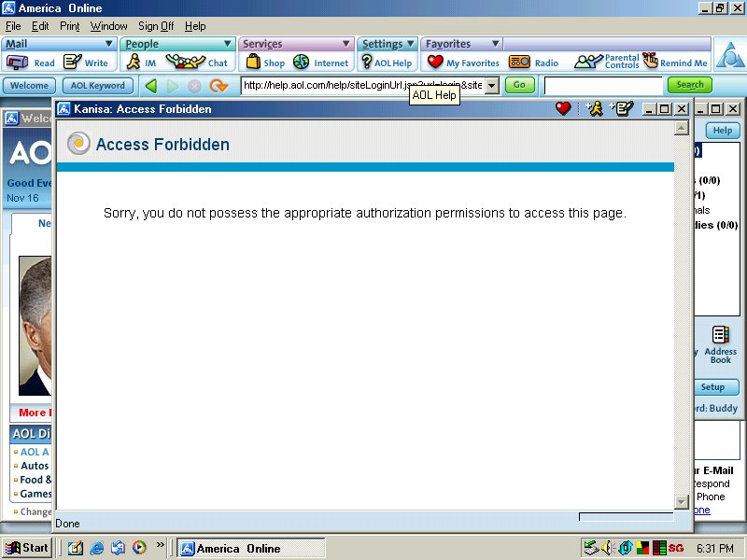
Task: Open the File menu
Action: [13, 26]
